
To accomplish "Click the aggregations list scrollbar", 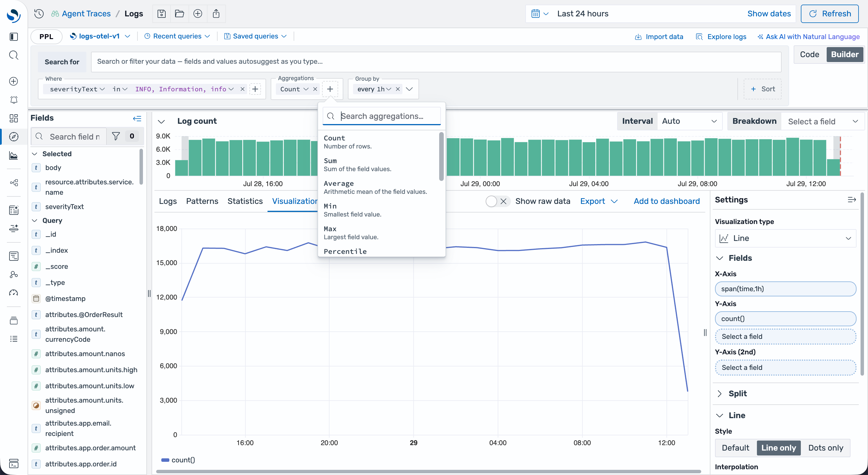I will pos(441,156).
